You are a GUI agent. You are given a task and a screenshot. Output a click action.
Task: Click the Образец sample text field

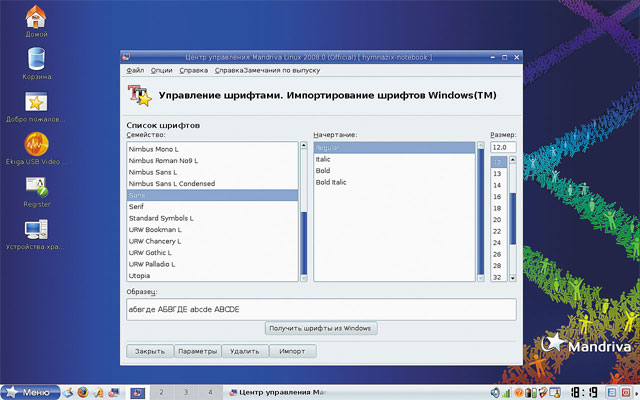coord(321,309)
